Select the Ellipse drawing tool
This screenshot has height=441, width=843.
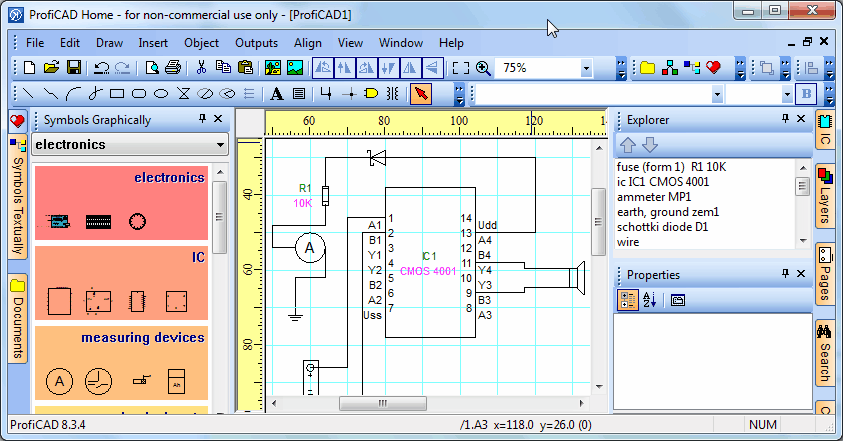coord(161,94)
